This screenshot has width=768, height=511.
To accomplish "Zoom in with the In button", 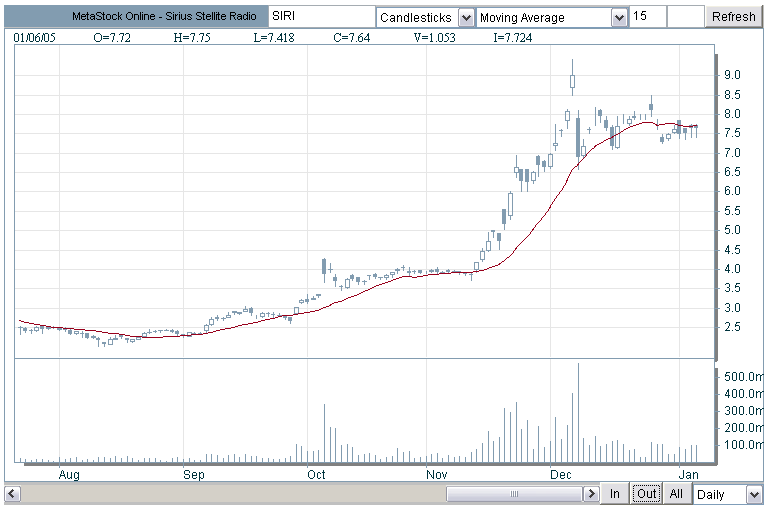I will click(615, 493).
